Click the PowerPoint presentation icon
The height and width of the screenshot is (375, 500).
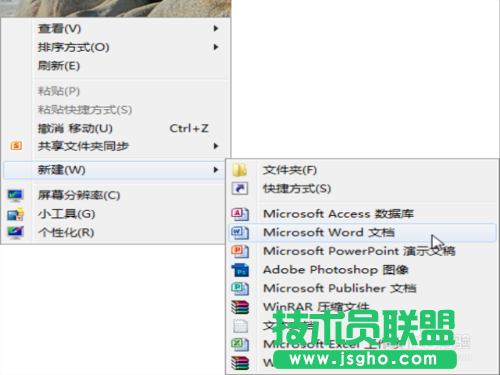tap(240, 251)
